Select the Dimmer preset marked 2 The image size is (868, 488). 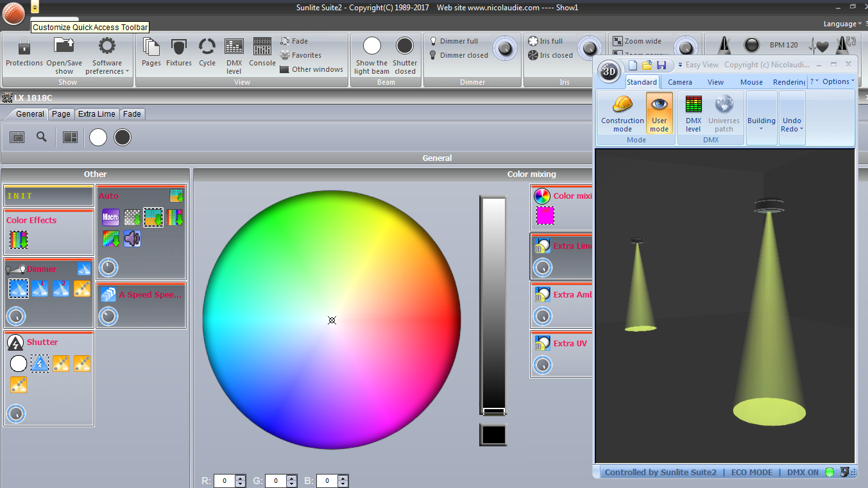[x=61, y=289]
